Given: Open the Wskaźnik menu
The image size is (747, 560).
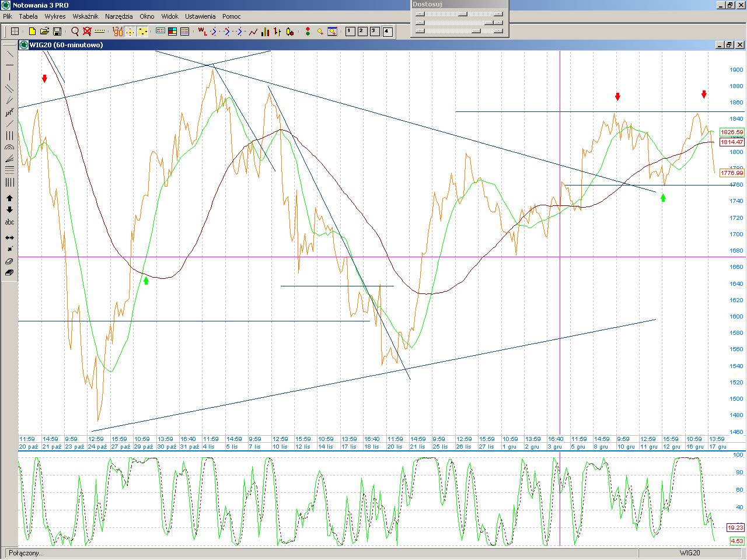Looking at the screenshot, I should 85,16.
